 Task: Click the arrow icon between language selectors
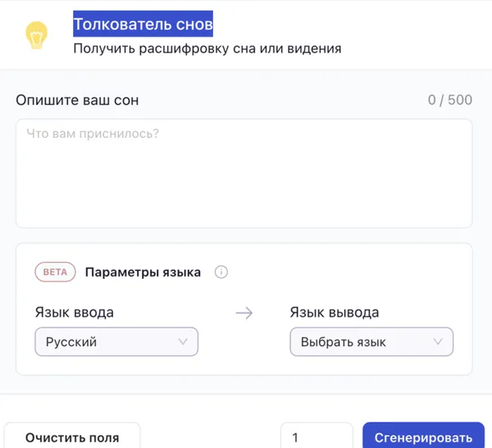coord(244,313)
